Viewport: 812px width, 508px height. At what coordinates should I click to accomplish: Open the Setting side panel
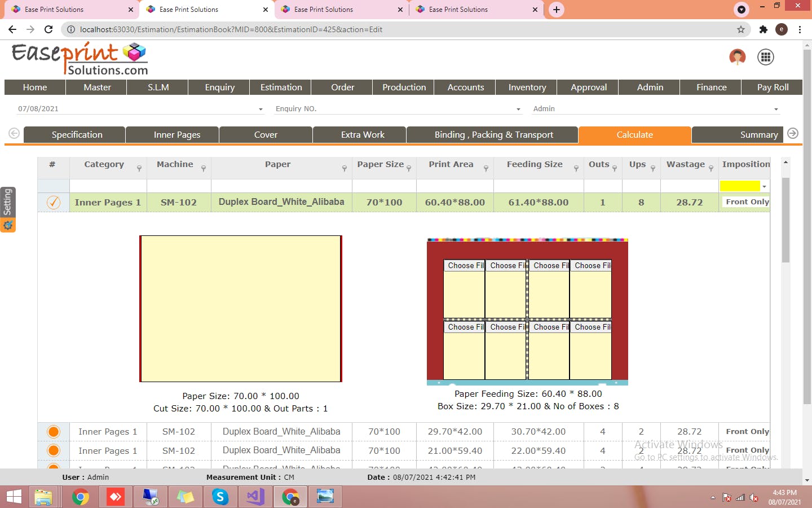click(x=8, y=209)
